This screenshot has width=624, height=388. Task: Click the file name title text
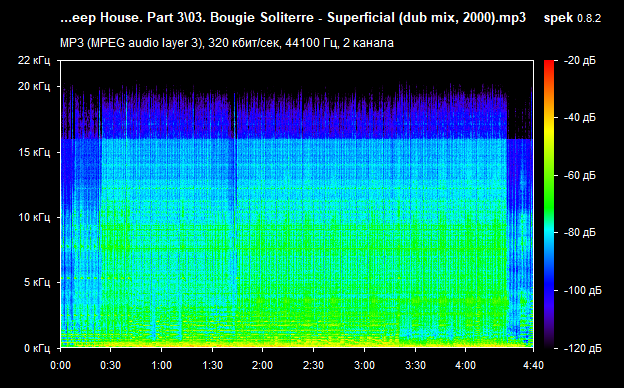coord(293,18)
